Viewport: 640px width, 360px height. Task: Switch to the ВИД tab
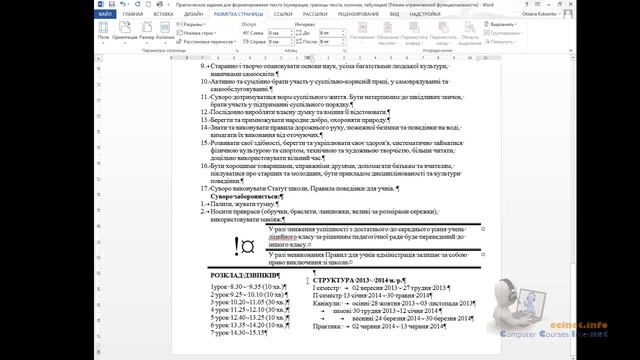coord(394,14)
